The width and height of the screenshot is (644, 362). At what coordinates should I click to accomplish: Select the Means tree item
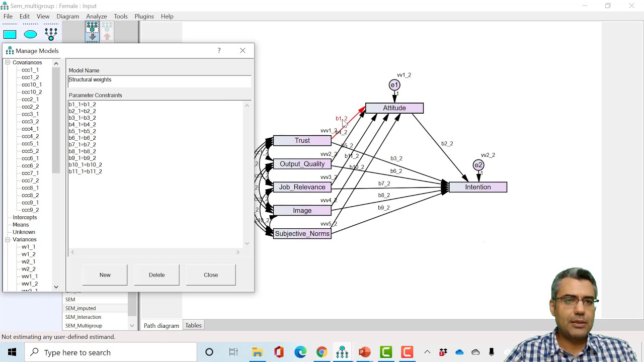point(21,225)
